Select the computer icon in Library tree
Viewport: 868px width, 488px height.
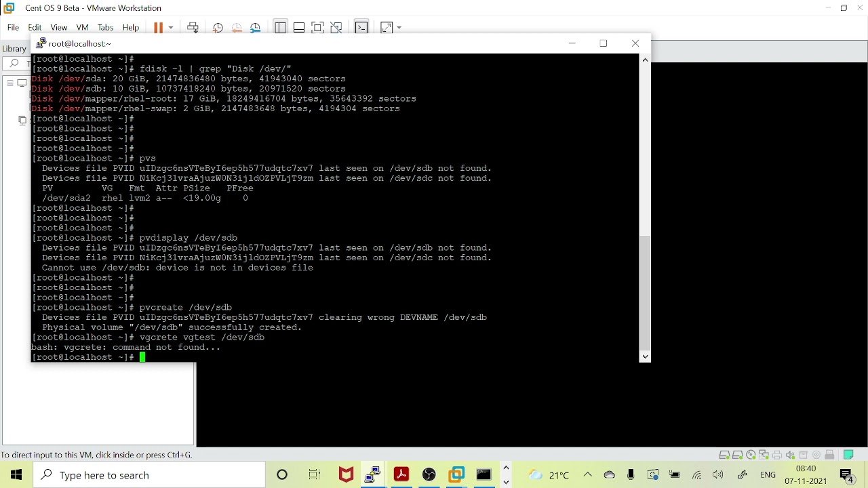[22, 83]
